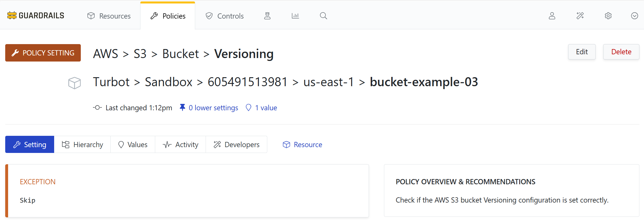The width and height of the screenshot is (644, 222).
Task: Click the cube icon on Resource link
Action: pyautogui.click(x=286, y=145)
